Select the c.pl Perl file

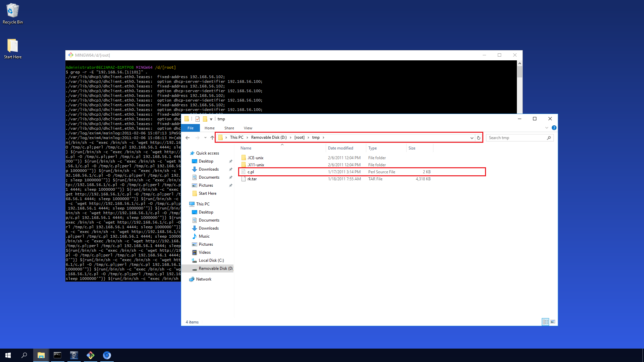click(x=251, y=172)
